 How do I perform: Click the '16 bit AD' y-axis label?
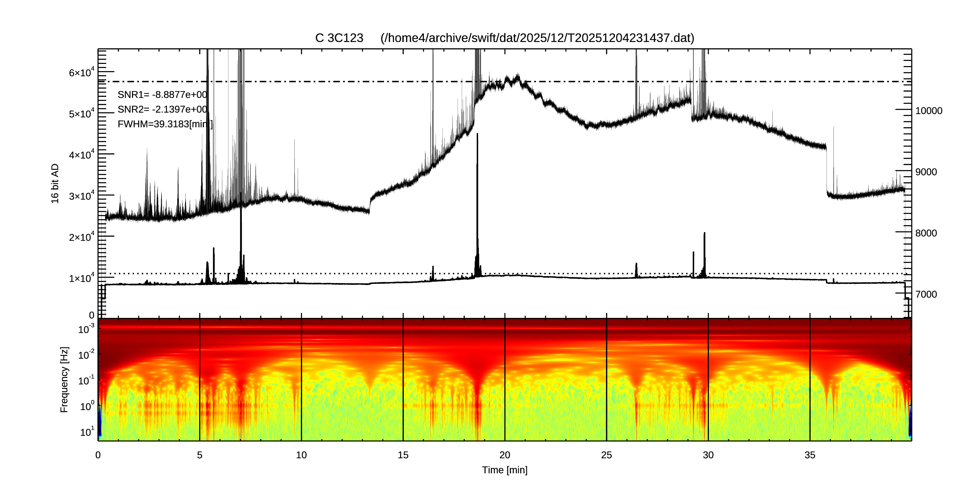pyautogui.click(x=55, y=183)
